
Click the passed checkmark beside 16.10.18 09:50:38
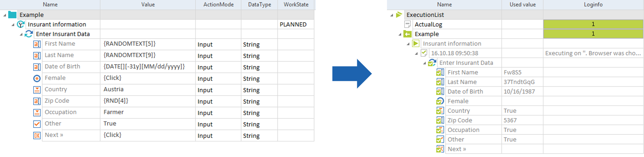tap(424, 53)
